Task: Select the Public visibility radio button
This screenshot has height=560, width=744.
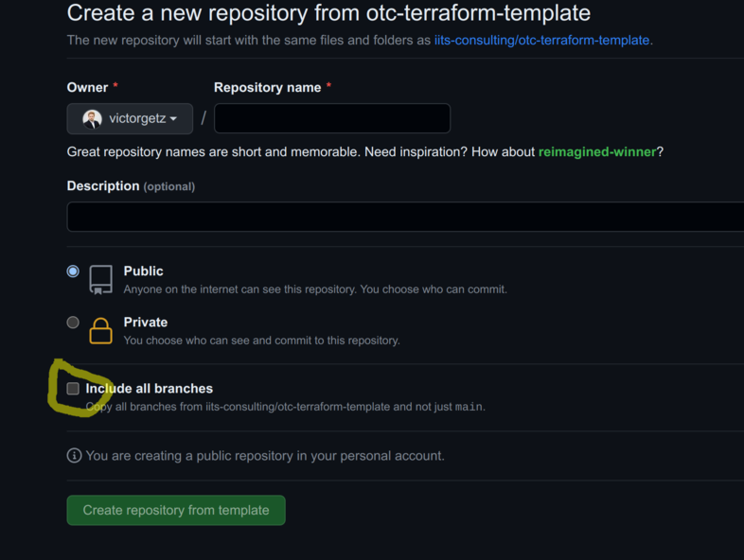Action: pyautogui.click(x=73, y=271)
